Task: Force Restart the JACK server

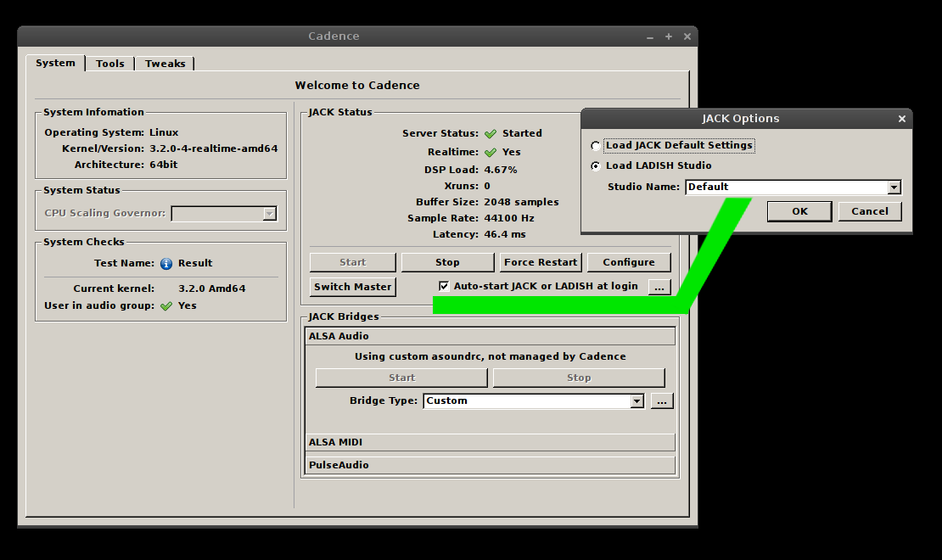Action: click(541, 262)
